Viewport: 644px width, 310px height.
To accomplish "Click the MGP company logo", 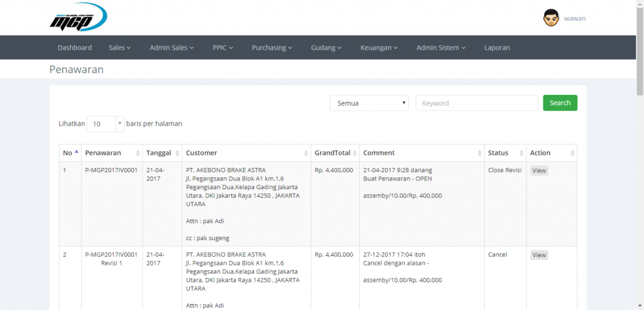I will 78,17.
